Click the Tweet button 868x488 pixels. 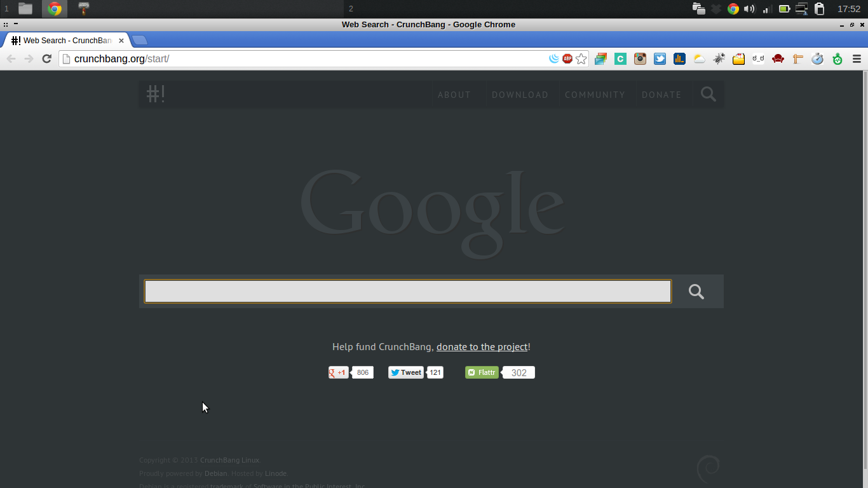click(x=406, y=372)
